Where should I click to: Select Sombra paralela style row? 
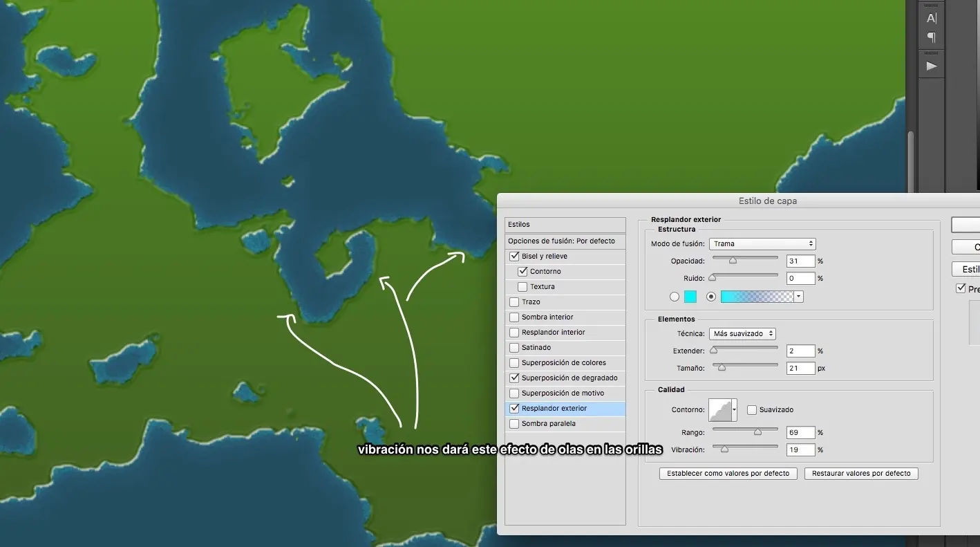(565, 423)
